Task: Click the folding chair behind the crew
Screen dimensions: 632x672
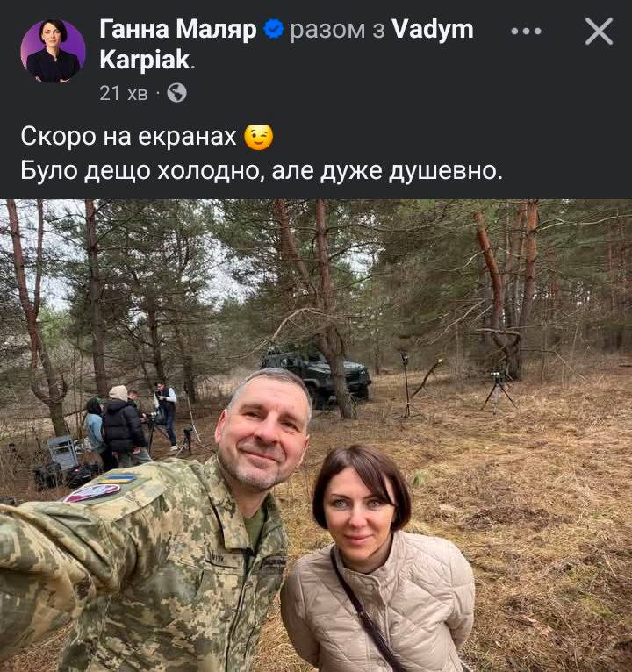Action: pos(62,453)
